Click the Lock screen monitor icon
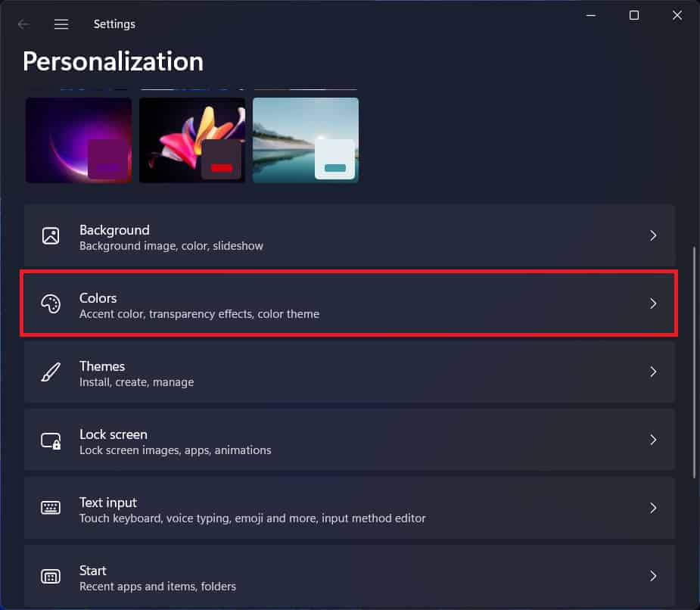The image size is (700, 610). [51, 440]
